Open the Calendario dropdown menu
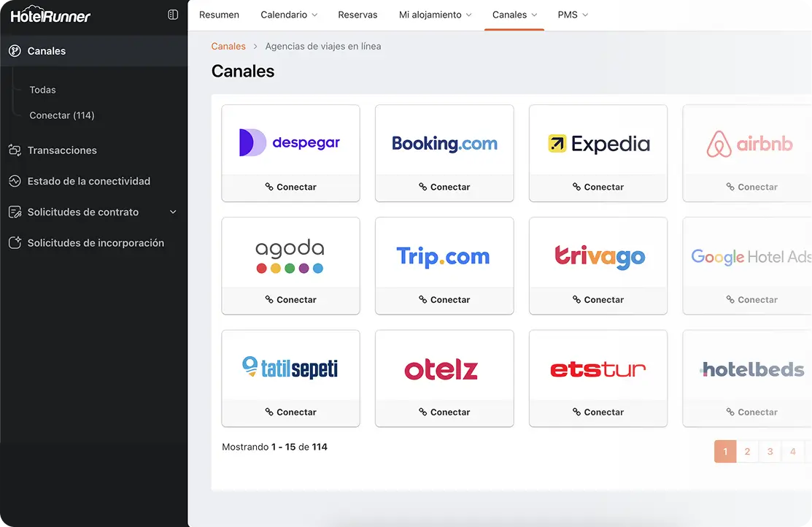The width and height of the screenshot is (812, 527). pos(289,15)
